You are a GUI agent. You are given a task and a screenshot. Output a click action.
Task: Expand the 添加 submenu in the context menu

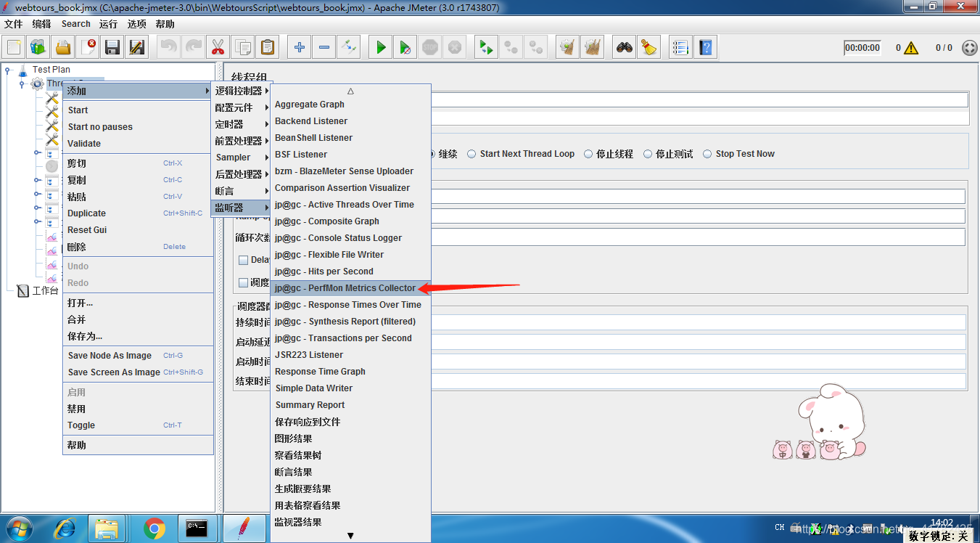click(138, 91)
